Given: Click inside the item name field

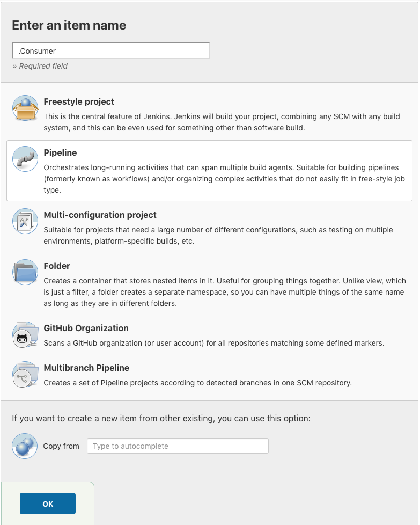Looking at the screenshot, I should coord(110,50).
